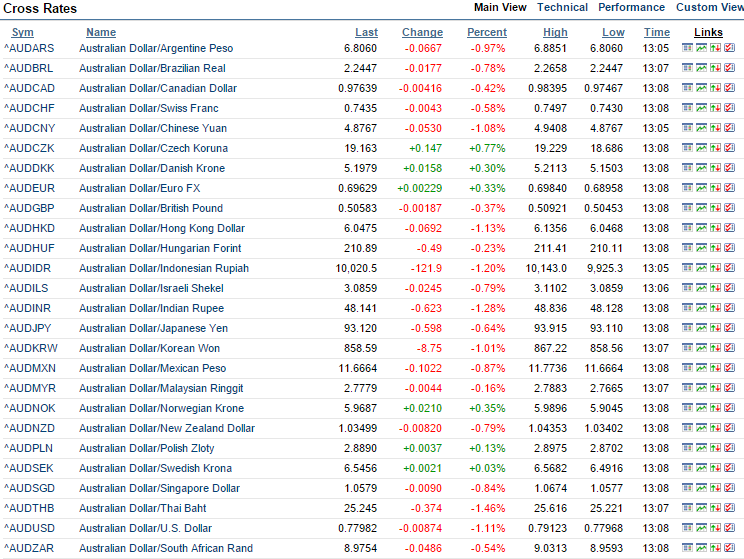Open the chart icon for AUDGBP row
The width and height of the screenshot is (744, 559).
[702, 208]
